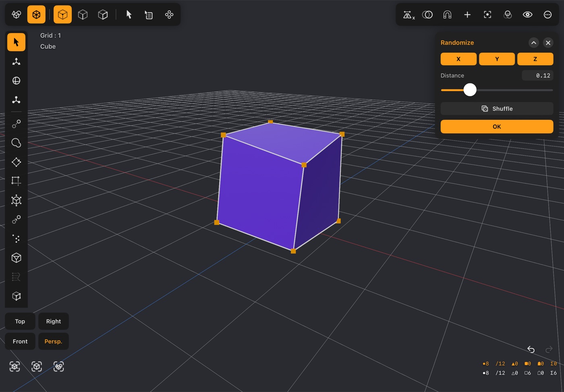Click the middle bracketed cube icon at bottom-left
Image resolution: width=564 pixels, height=392 pixels.
point(37,366)
